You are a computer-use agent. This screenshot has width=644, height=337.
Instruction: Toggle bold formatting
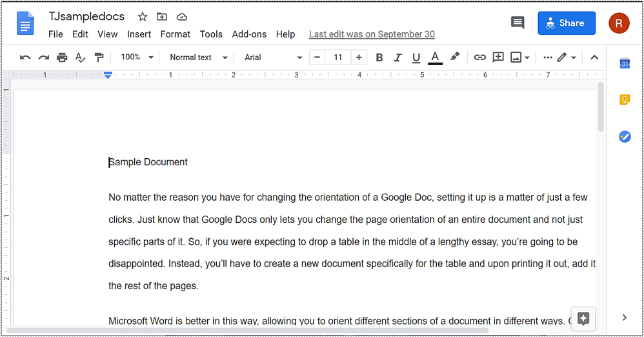pyautogui.click(x=379, y=57)
